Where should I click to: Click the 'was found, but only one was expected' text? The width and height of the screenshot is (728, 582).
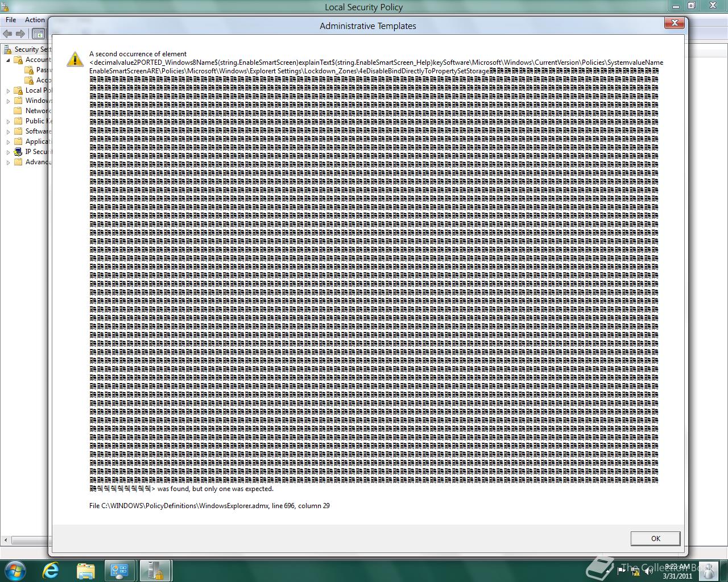click(x=216, y=489)
